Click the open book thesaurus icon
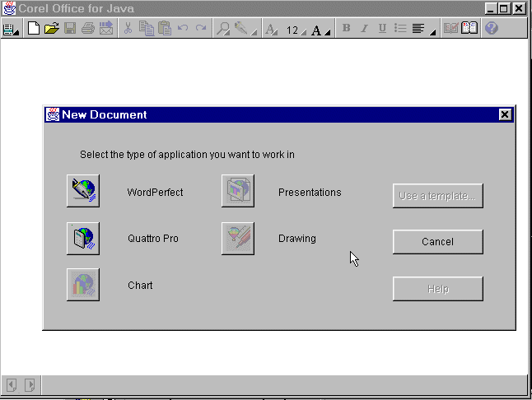This screenshot has width=532, height=400. click(469, 28)
